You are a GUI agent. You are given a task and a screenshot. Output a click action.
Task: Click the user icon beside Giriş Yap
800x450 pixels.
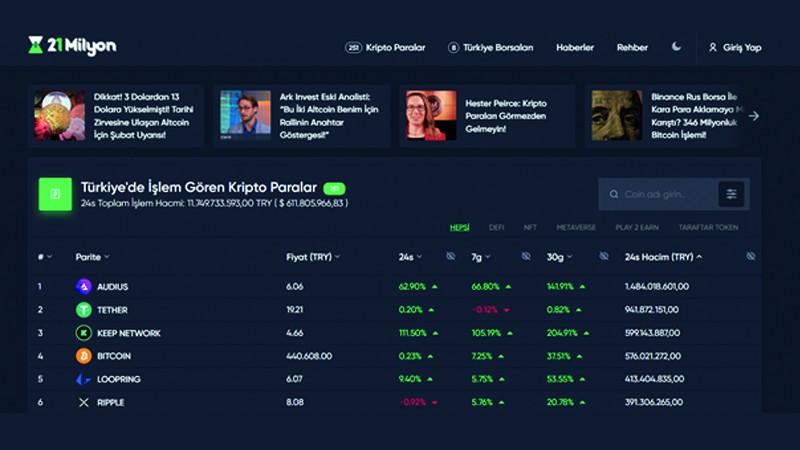(x=713, y=47)
